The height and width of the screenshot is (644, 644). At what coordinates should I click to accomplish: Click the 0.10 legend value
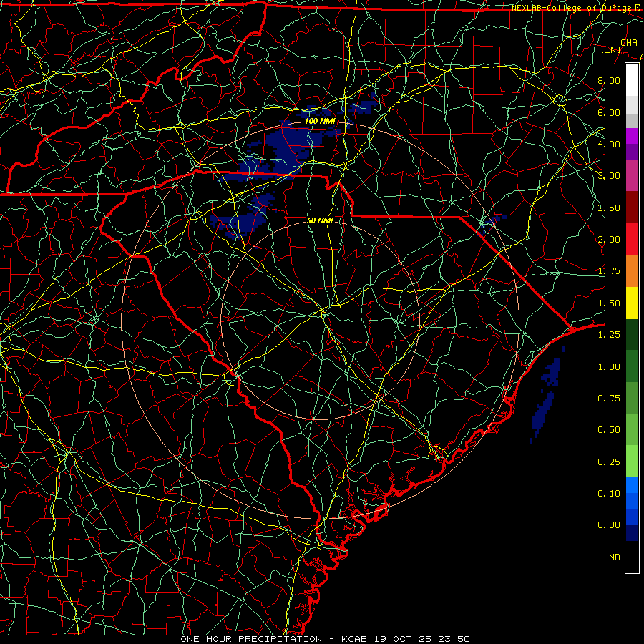coord(609,494)
